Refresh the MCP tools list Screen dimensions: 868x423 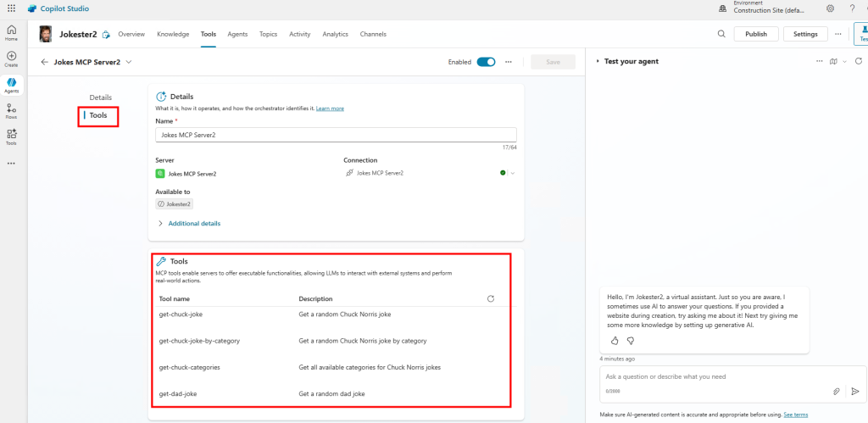[x=491, y=298]
